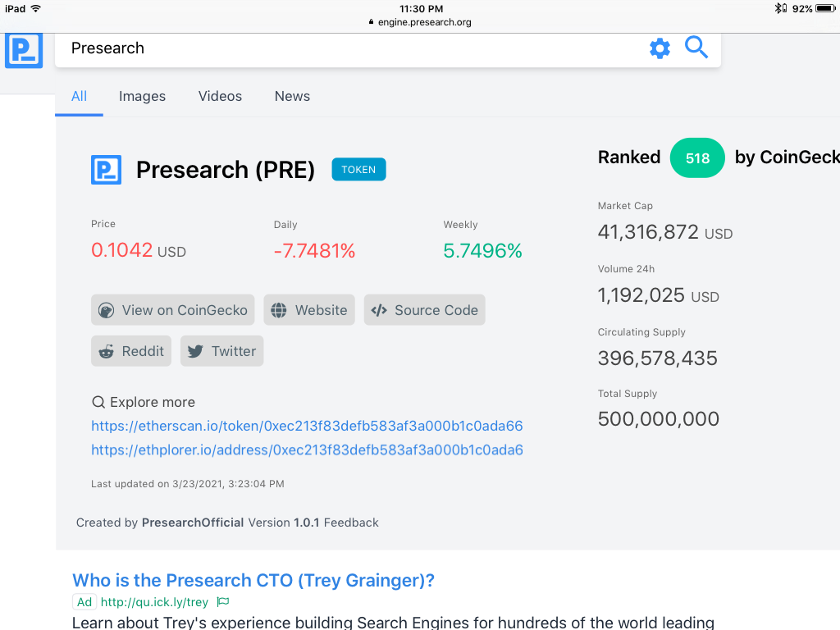Click the View on CoinGecko button
840x630 pixels.
tap(172, 309)
